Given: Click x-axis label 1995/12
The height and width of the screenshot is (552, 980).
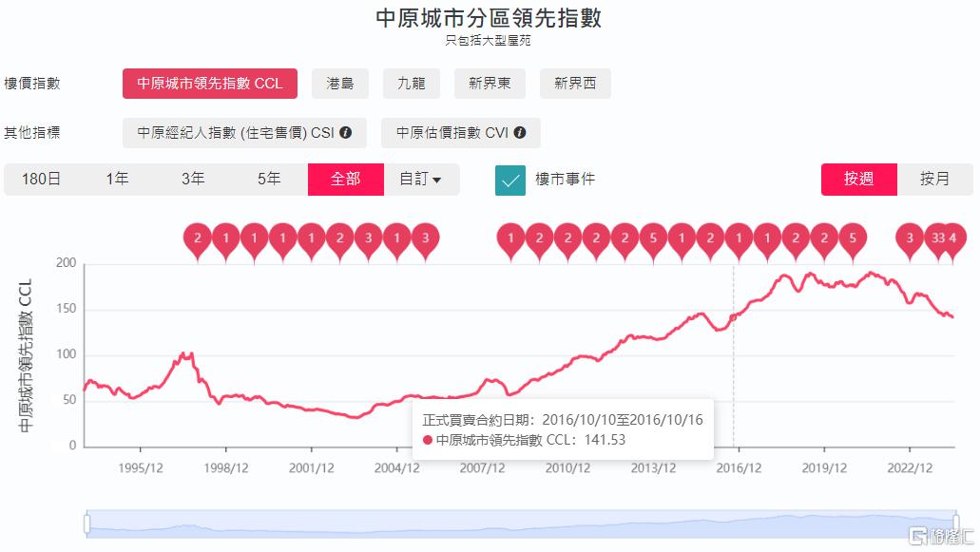Looking at the screenshot, I should [x=141, y=467].
